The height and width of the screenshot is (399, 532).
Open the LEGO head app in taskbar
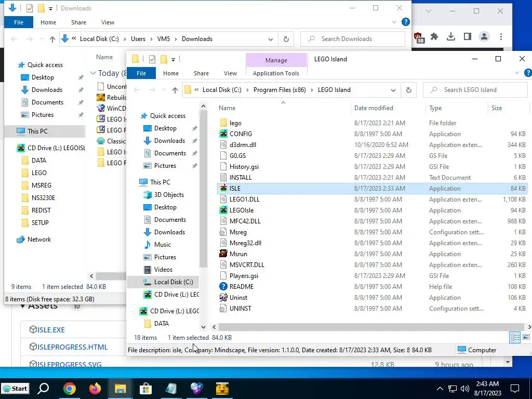click(x=222, y=389)
